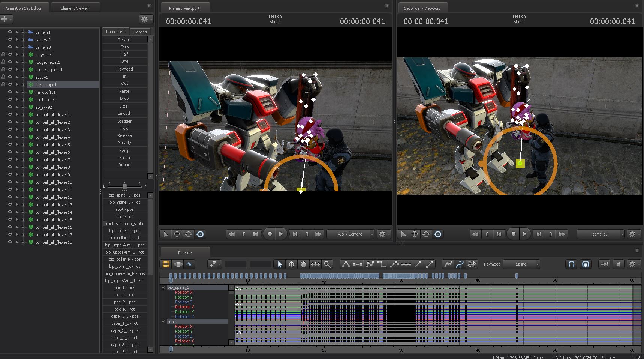
Task: Open the Lenses tab
Action: click(x=141, y=32)
